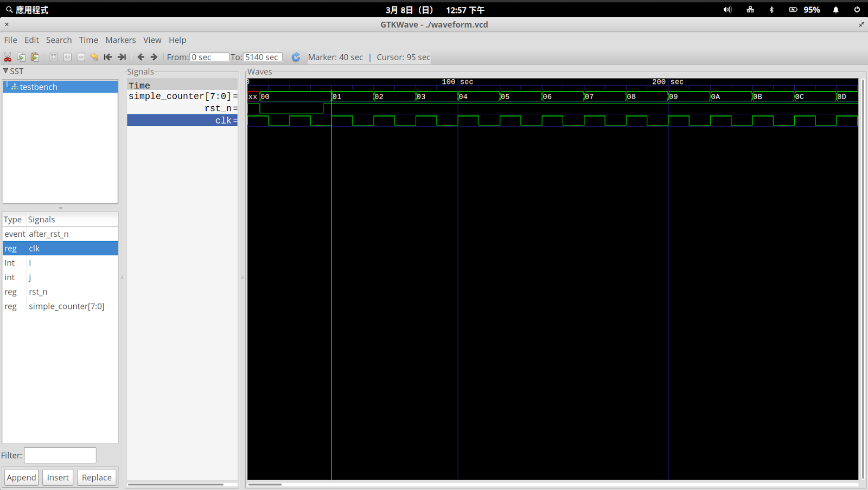This screenshot has width=868, height=490.
Task: Zoom out of the waveform
Action: [x=81, y=57]
